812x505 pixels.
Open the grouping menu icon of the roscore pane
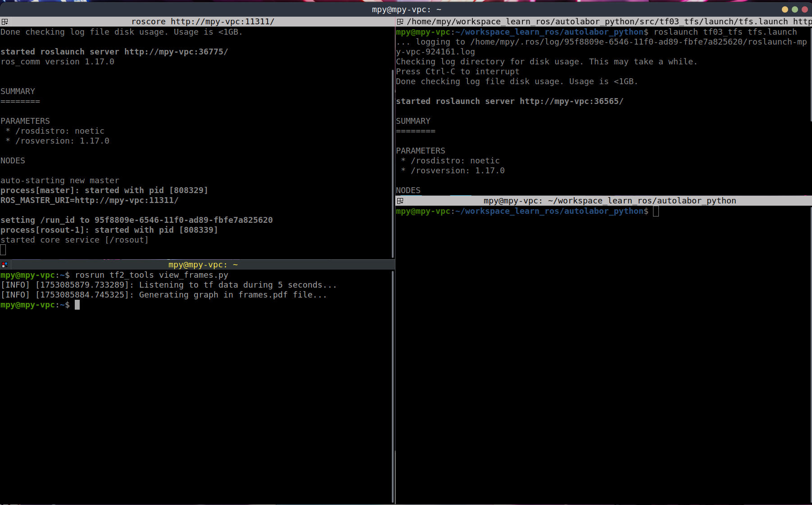coord(5,22)
